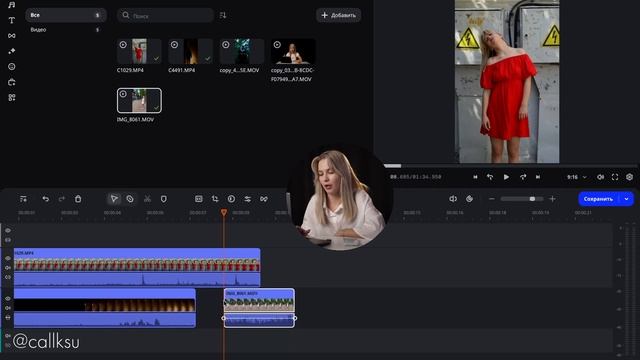This screenshot has width=640, height=360.
Task: Open player settings gear icon
Action: [629, 177]
